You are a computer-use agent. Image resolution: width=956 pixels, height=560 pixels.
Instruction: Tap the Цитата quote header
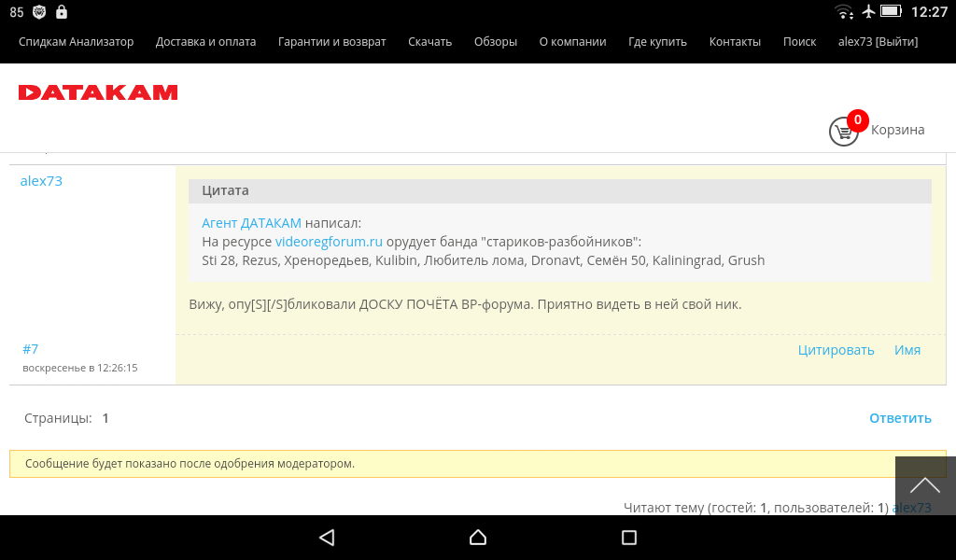pos(560,190)
